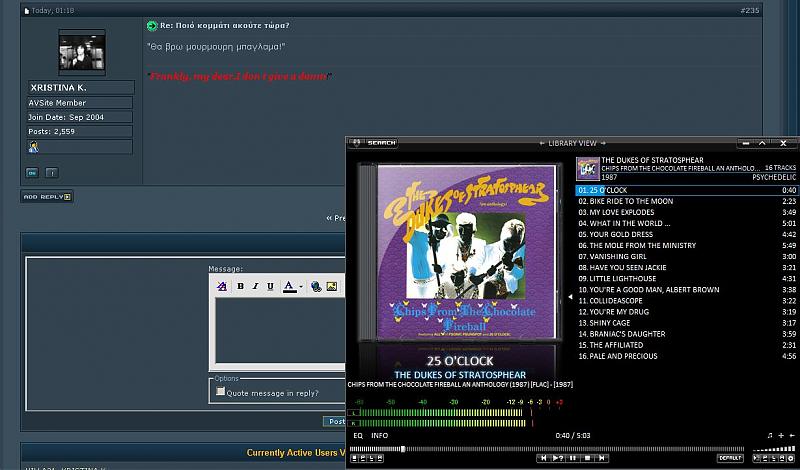Select track 04. WHAT IN THE WORLD ...
The height and width of the screenshot is (470, 800).
[687, 223]
